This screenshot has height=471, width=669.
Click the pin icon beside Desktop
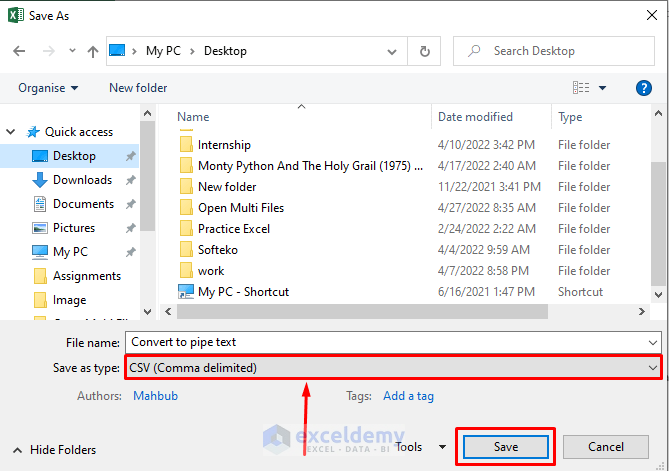tap(131, 156)
